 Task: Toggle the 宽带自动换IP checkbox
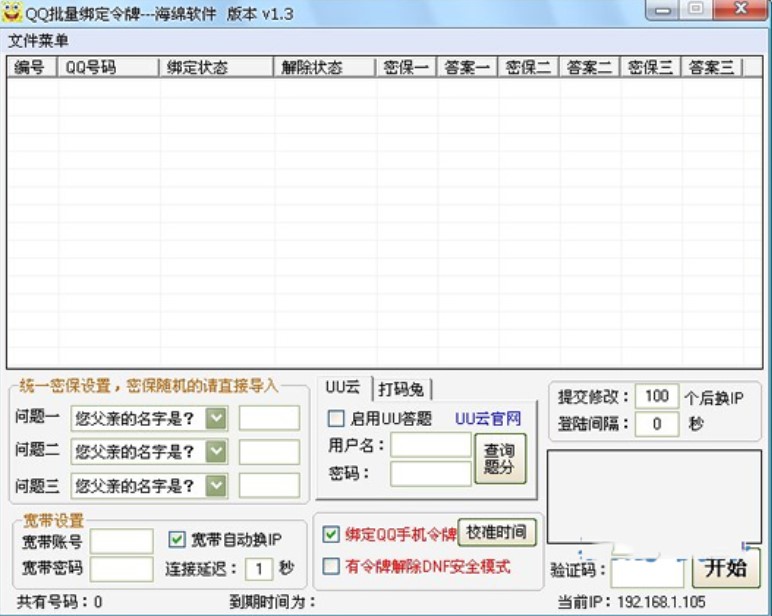pyautogui.click(x=177, y=540)
